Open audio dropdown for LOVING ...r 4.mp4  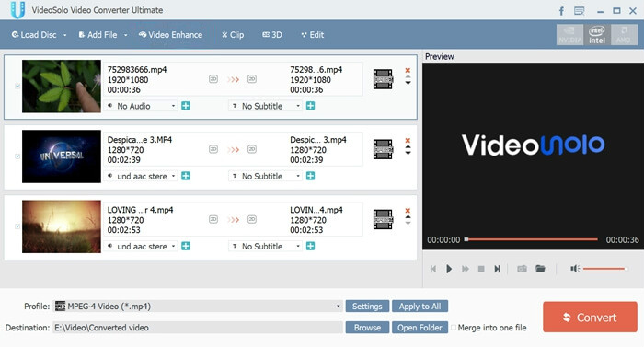(x=141, y=246)
